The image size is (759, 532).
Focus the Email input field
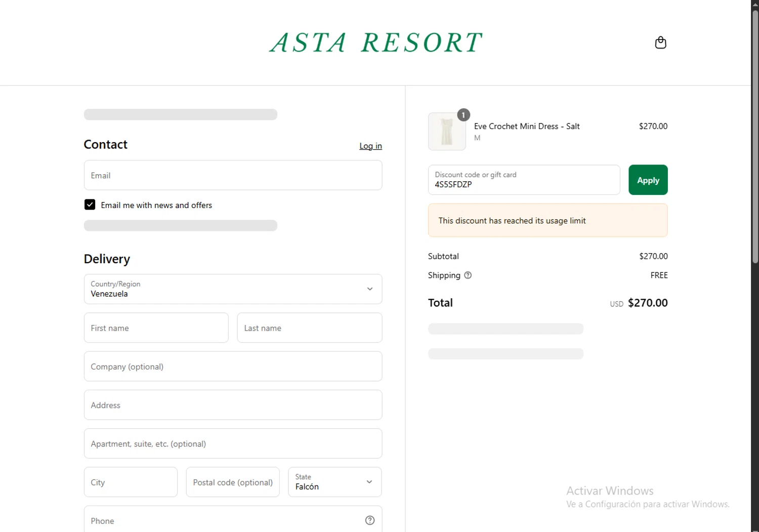pos(233,175)
